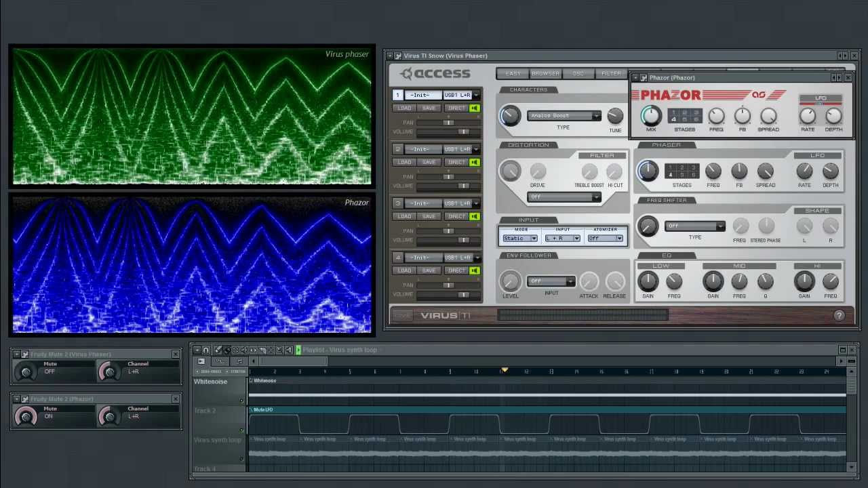Adjust the PAN slider for part 1
The width and height of the screenshot is (868, 488).
[448, 123]
